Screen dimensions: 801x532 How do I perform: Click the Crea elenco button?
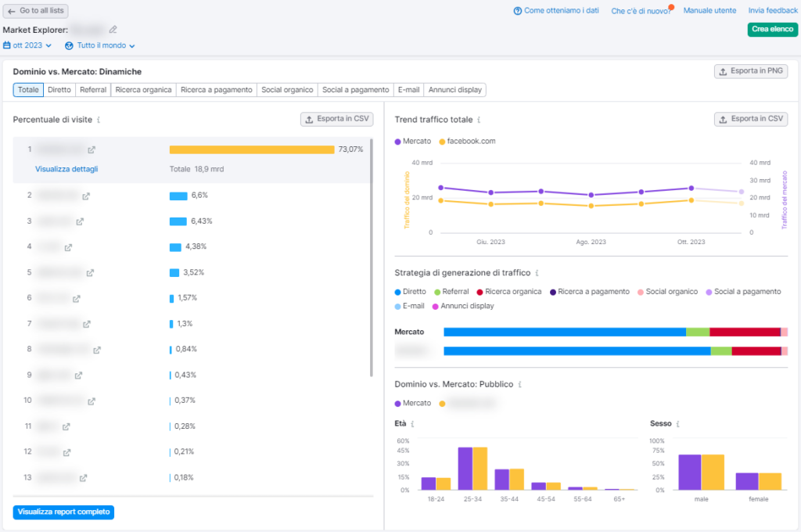772,29
